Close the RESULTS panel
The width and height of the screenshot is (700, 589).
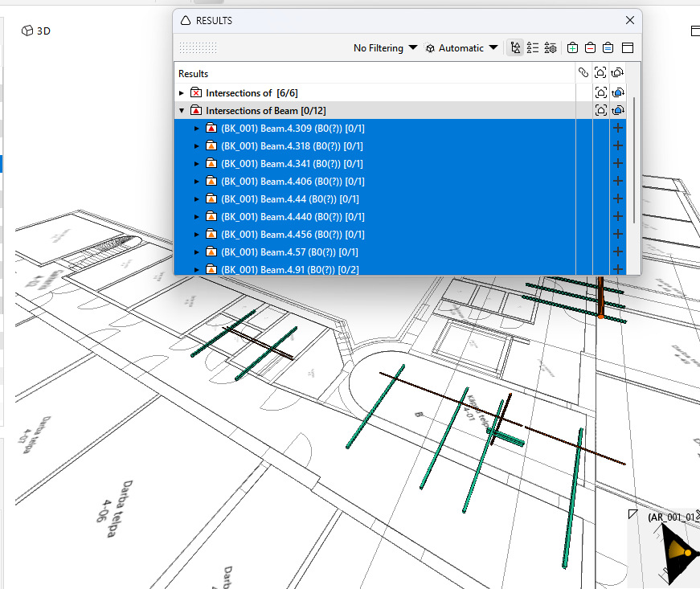point(630,20)
